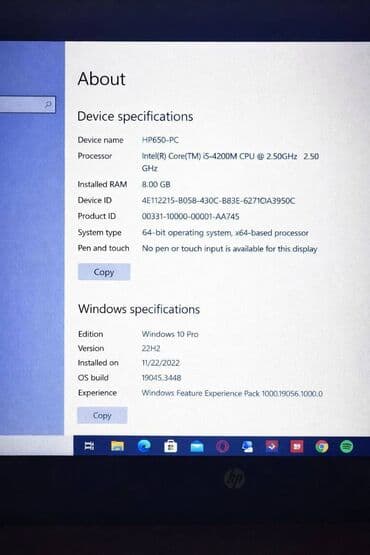Open the Mail app in the taskbar

tap(197, 447)
